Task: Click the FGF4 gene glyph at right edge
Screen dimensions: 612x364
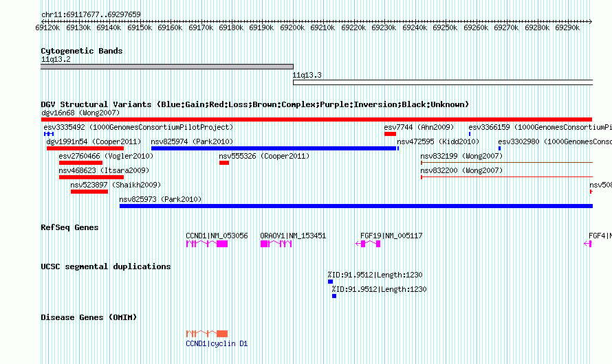Action: 588,244
